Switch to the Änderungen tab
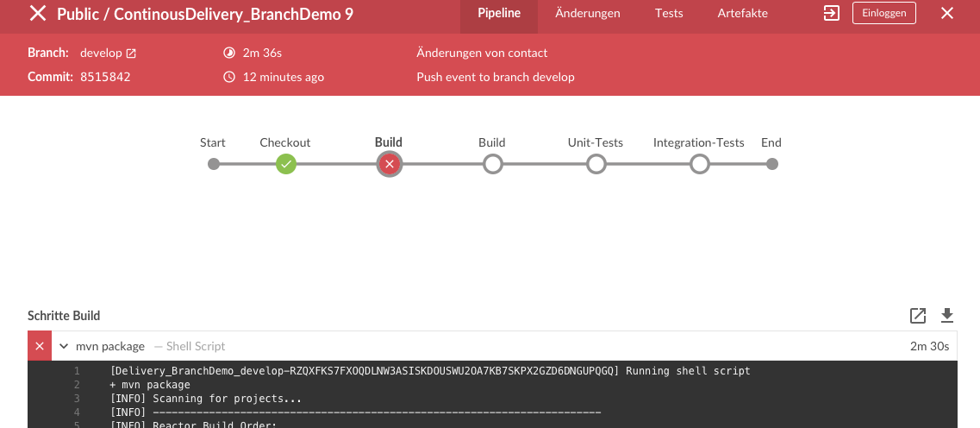This screenshot has height=428, width=980. point(588,13)
